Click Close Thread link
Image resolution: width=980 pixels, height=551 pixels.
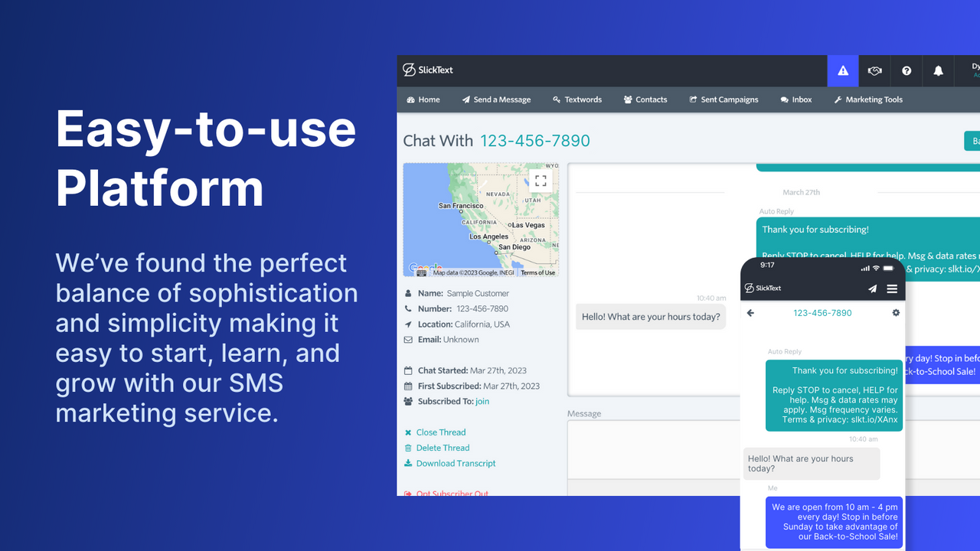441,432
